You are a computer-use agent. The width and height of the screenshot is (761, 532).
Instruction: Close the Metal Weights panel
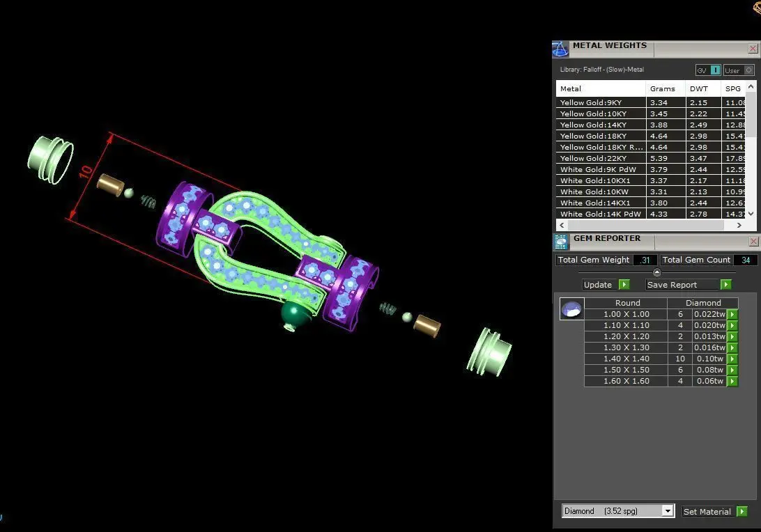pyautogui.click(x=753, y=49)
